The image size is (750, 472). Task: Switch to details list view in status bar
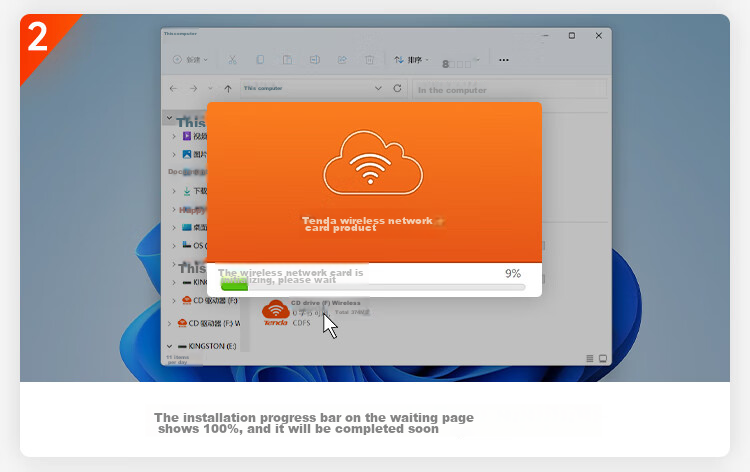pyautogui.click(x=590, y=359)
